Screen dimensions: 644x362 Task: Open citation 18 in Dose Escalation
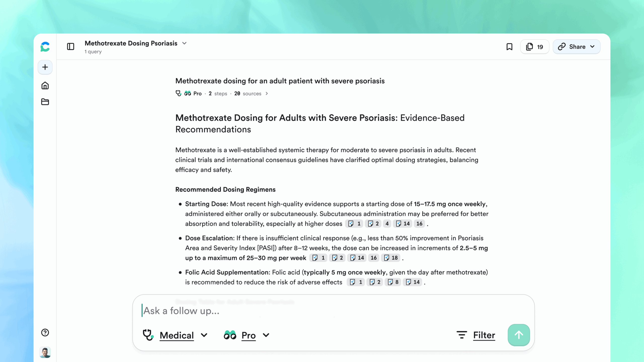coord(391,258)
